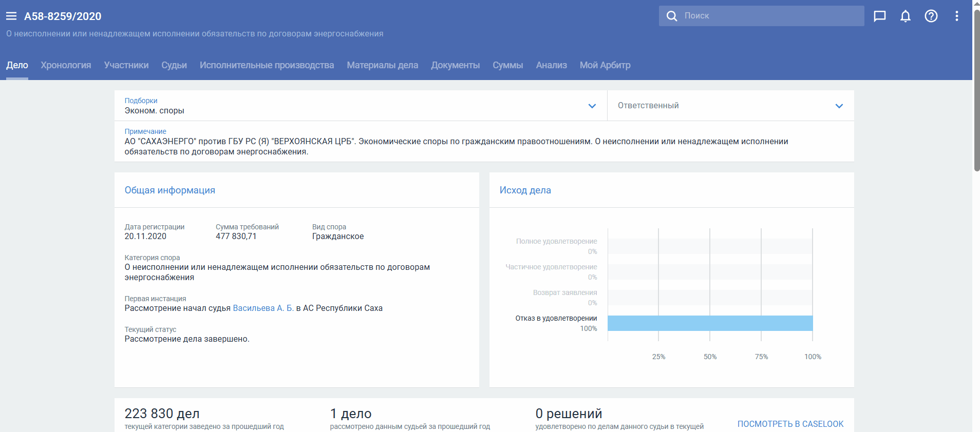Screen dimensions: 980x432
Task: Click the help question mark icon
Action: tap(931, 16)
